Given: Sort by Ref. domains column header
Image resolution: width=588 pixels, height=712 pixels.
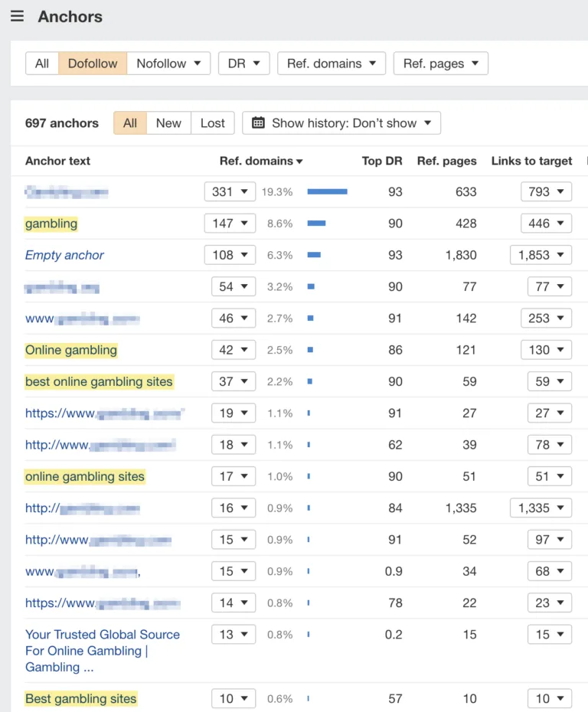Looking at the screenshot, I should coord(261,161).
